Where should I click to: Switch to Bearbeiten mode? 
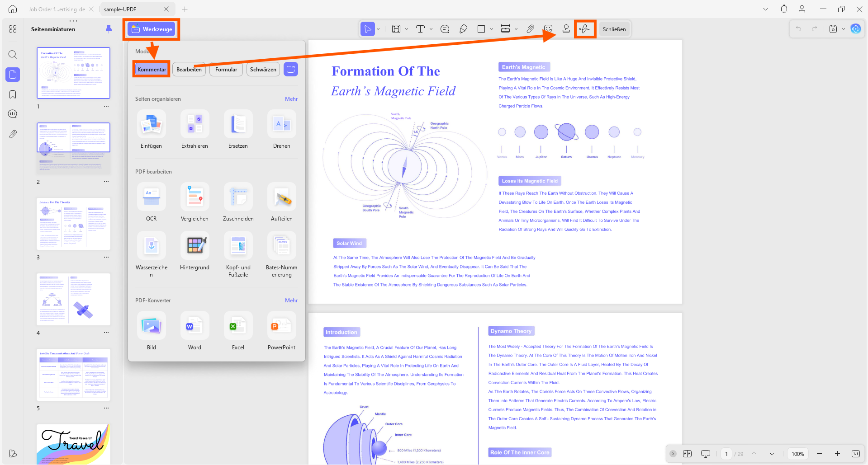[x=189, y=69]
